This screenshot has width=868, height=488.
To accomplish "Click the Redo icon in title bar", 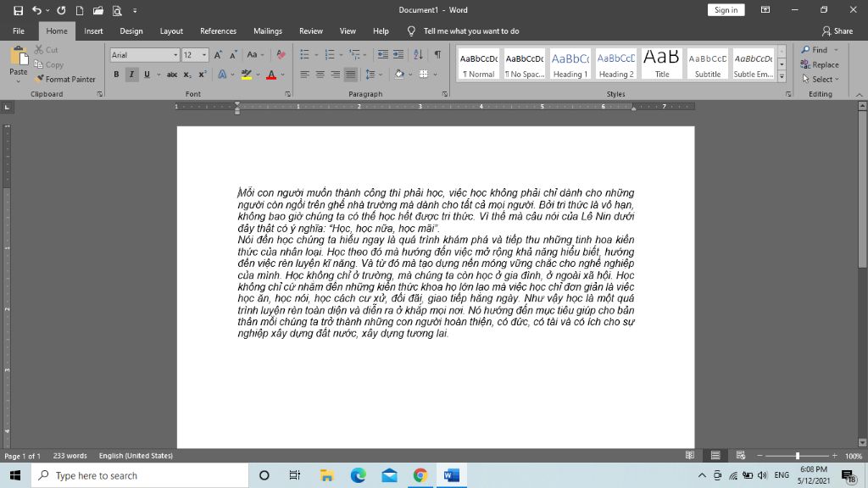I will click(x=61, y=10).
